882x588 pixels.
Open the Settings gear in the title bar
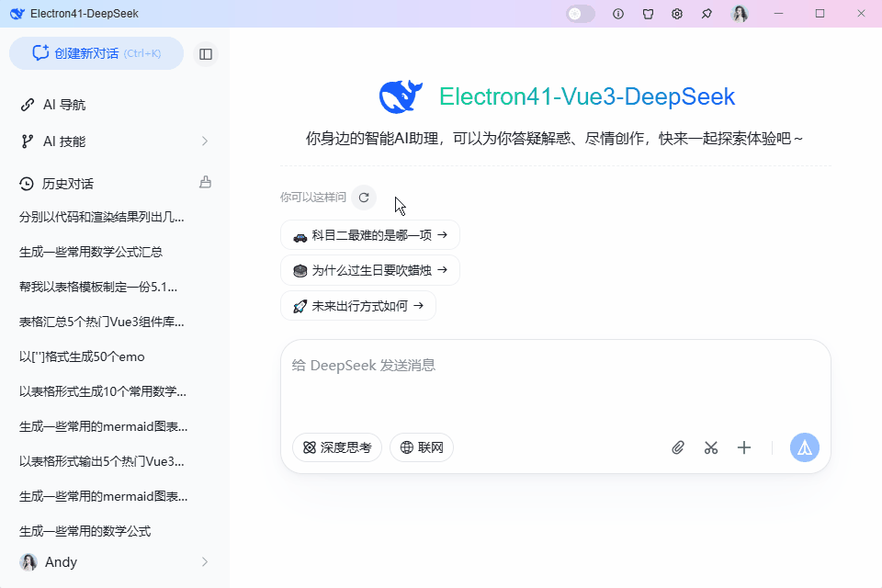pos(677,14)
